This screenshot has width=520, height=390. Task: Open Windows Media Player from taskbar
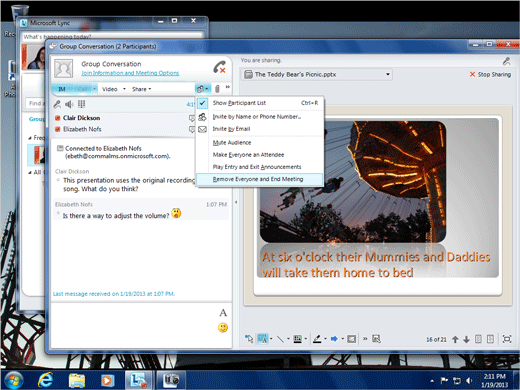[x=107, y=380]
